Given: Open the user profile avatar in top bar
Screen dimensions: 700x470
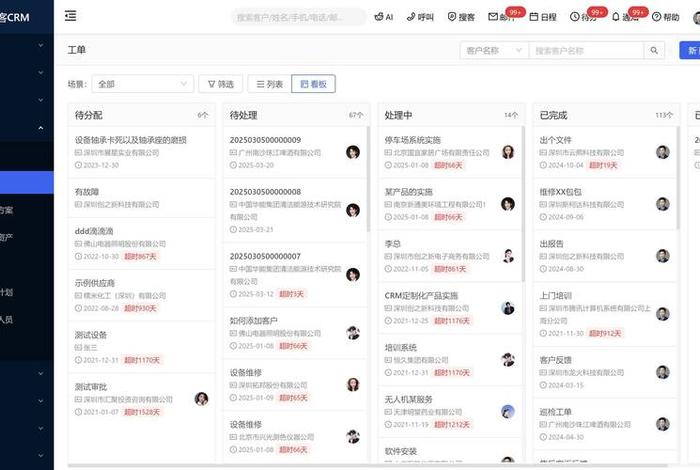Looking at the screenshot, I should point(696,17).
